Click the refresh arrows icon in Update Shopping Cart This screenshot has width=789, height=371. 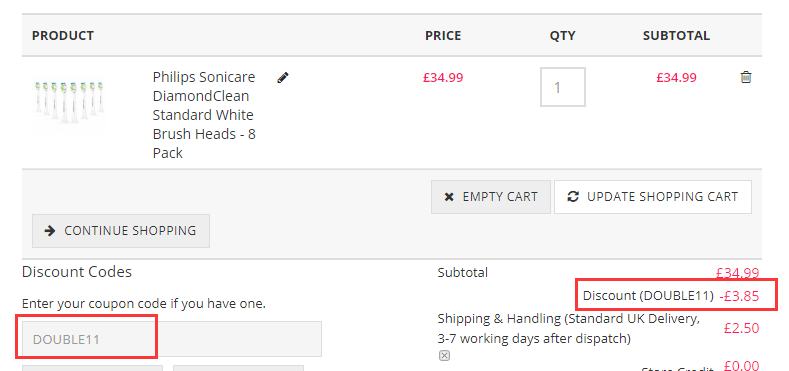(x=573, y=196)
